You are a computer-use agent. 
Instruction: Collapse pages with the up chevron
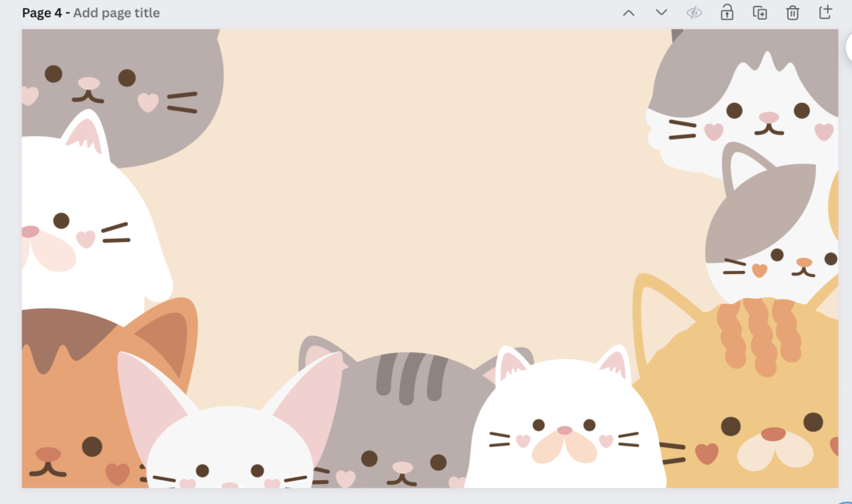629,12
